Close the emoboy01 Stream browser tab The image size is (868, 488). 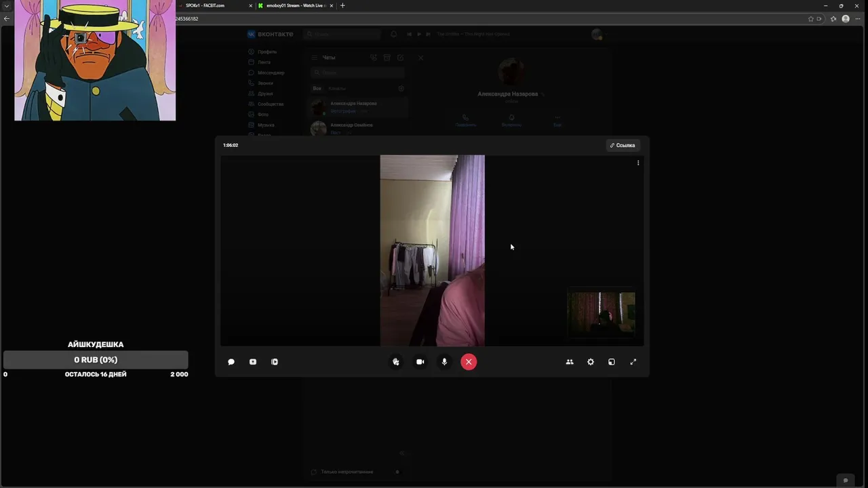click(332, 5)
